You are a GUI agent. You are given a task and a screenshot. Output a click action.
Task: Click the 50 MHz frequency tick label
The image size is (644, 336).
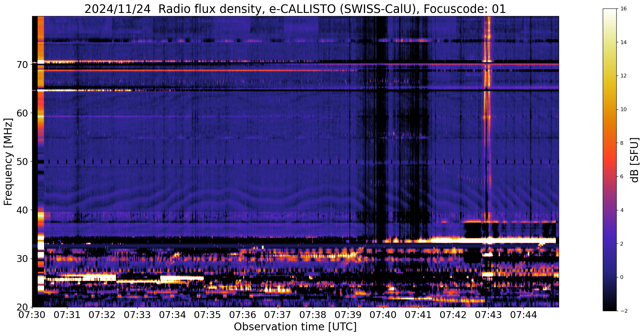[x=23, y=162]
